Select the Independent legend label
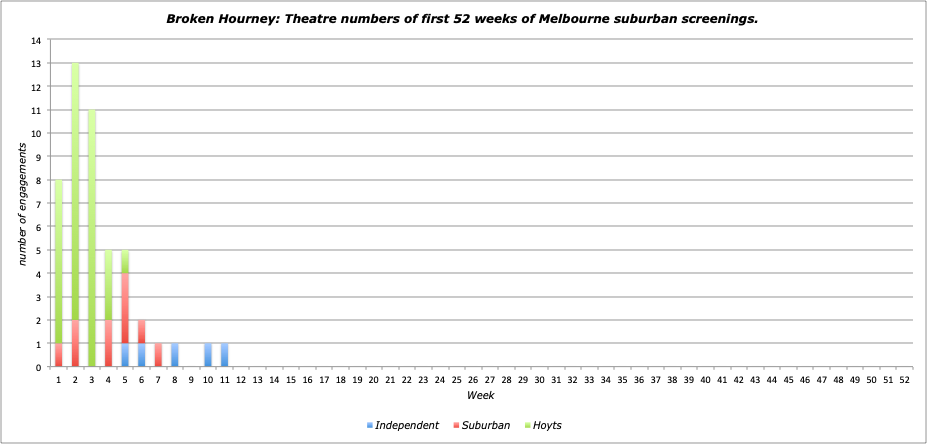Viewport: 927px width, 444px height. click(408, 426)
